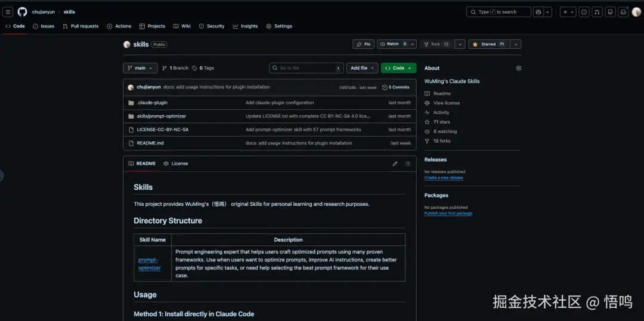Click the skills repository breadcrumb

click(69, 12)
